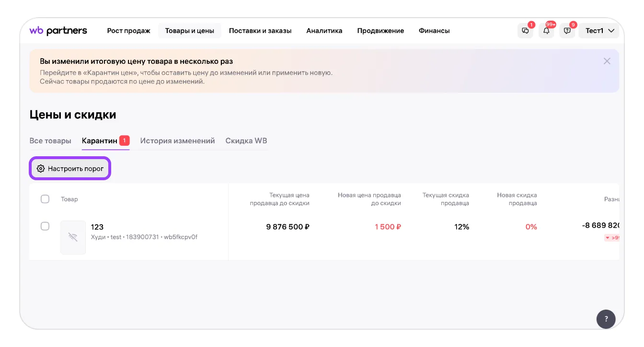Expand the Тест1 account dropdown
Viewport: 644px width, 347px height.
pos(599,31)
